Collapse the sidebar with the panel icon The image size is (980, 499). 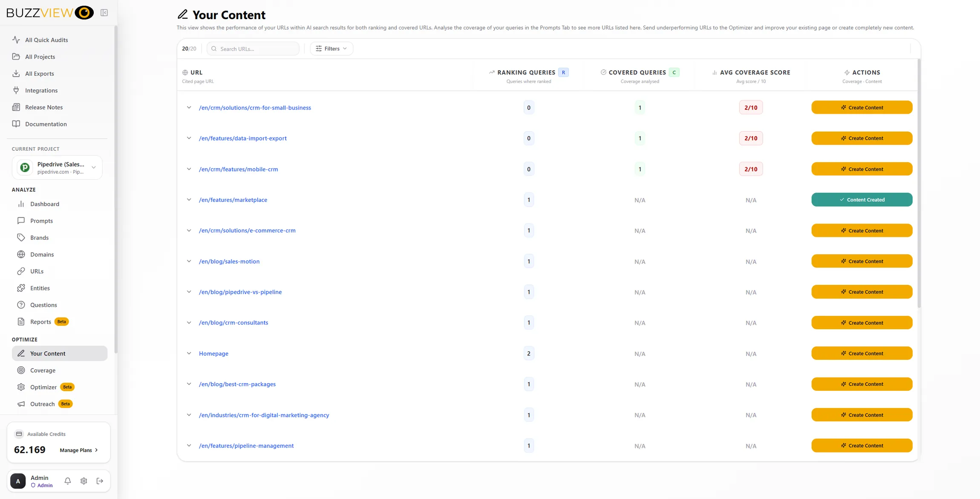point(104,13)
